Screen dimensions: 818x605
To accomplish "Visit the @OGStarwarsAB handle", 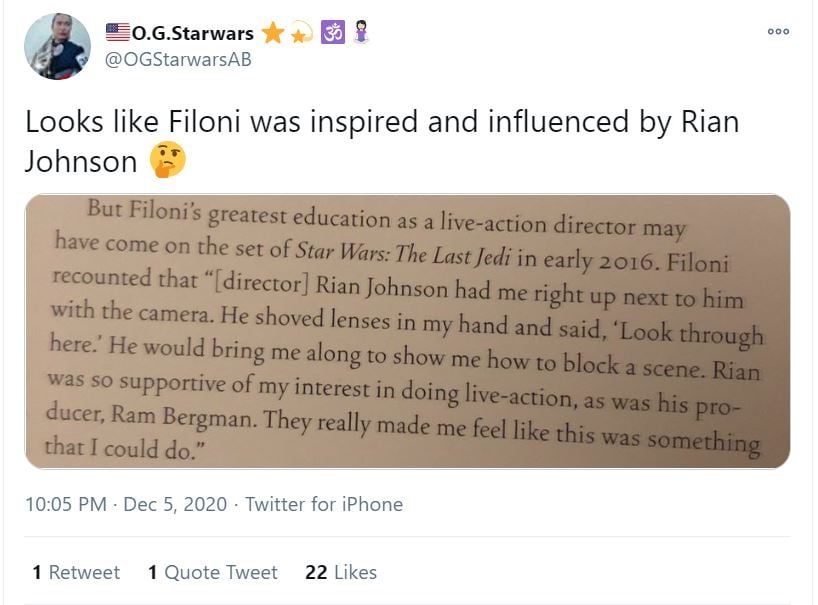I will pyautogui.click(x=178, y=59).
